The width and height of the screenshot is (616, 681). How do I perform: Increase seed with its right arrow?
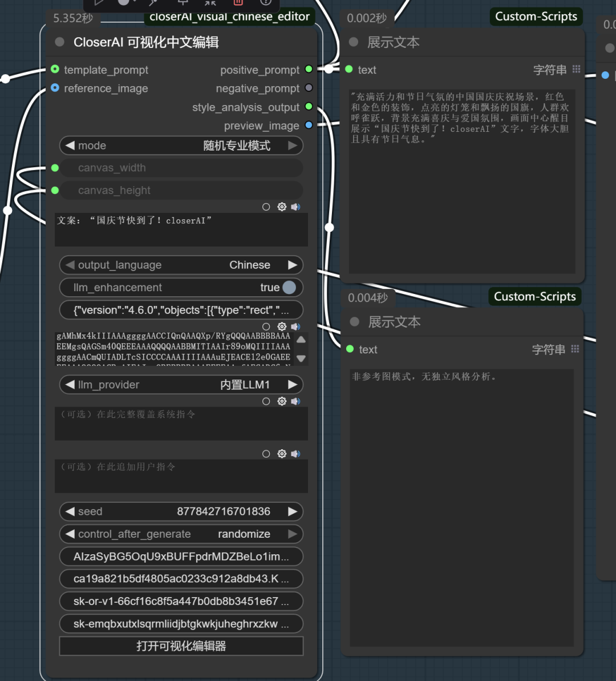click(293, 511)
